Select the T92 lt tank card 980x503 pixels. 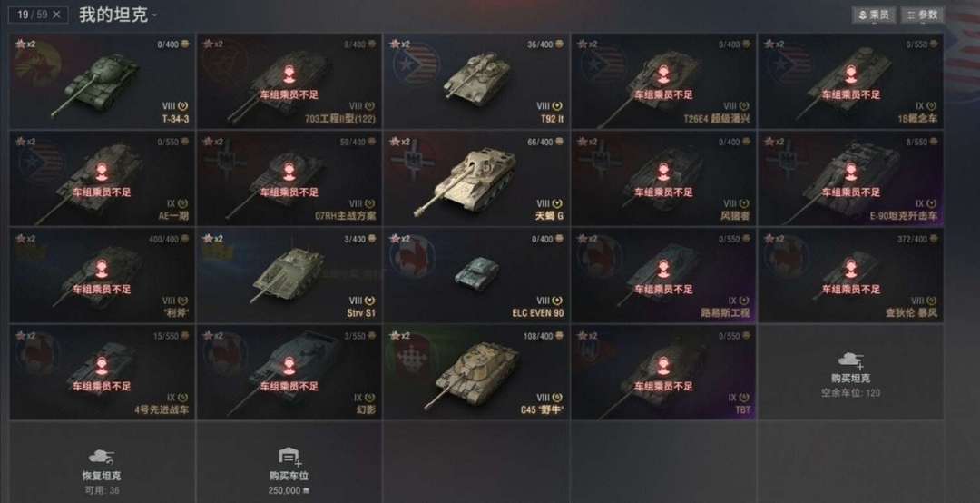coord(476,82)
